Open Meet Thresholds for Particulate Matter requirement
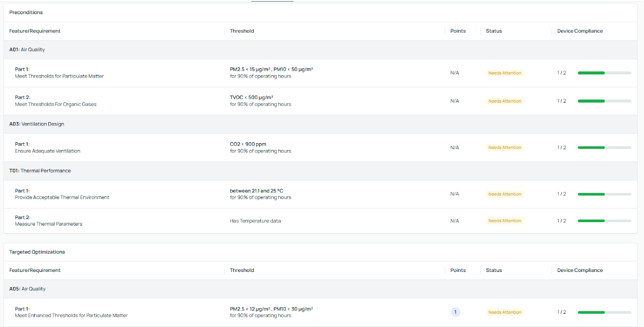Screen dimensions: 644x327 [59, 76]
